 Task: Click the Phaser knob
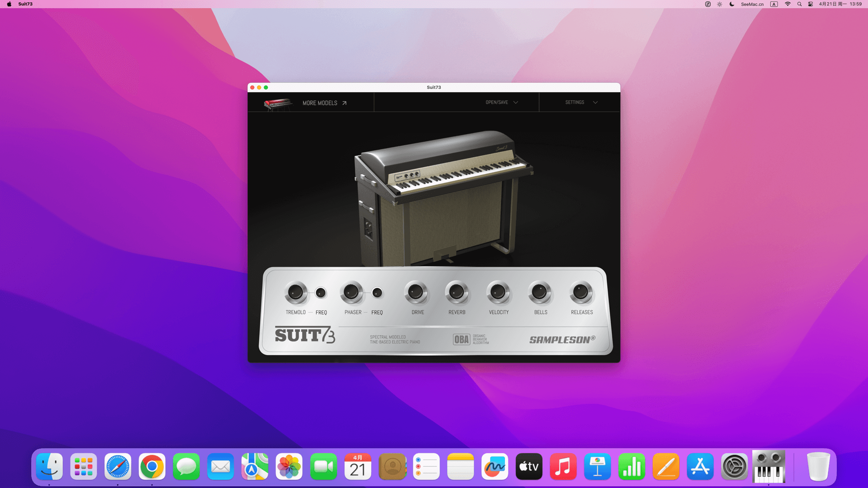pos(351,293)
